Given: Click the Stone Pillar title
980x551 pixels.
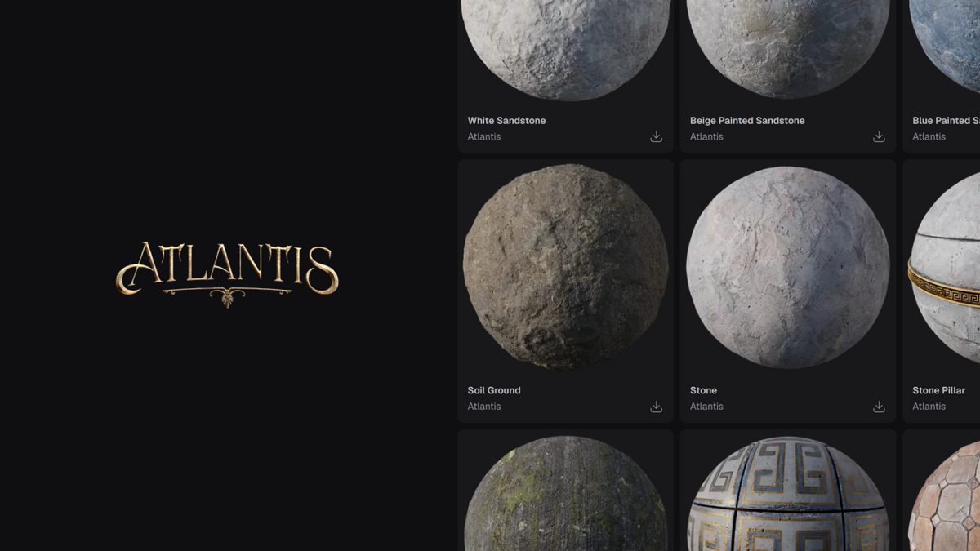Looking at the screenshot, I should 938,390.
